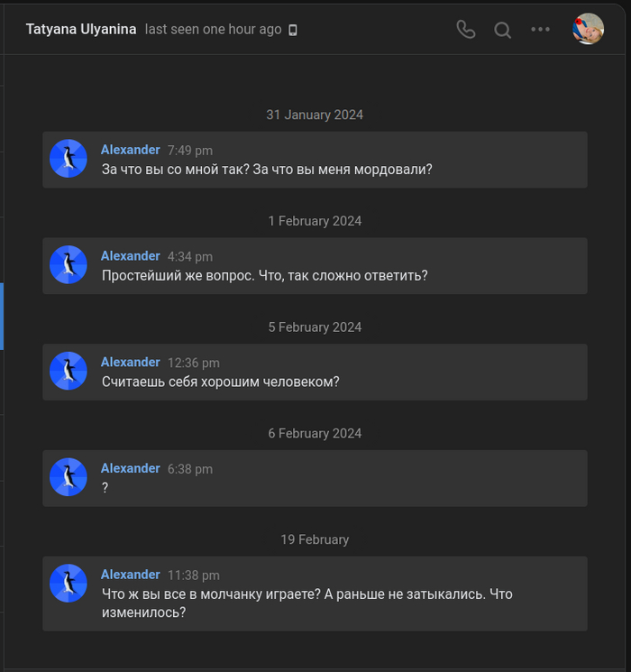The image size is (631, 672).
Task: Click Alexander's avatar on the 6:38 pm message
Action: coord(69,477)
